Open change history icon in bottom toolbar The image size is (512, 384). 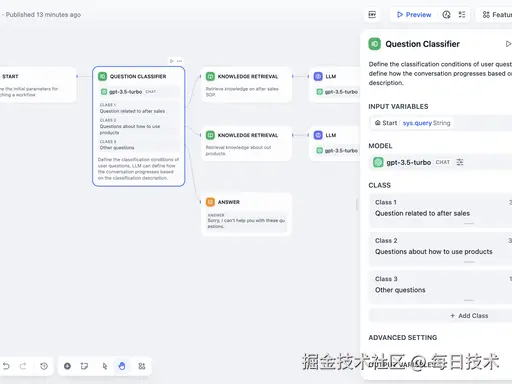[44, 366]
